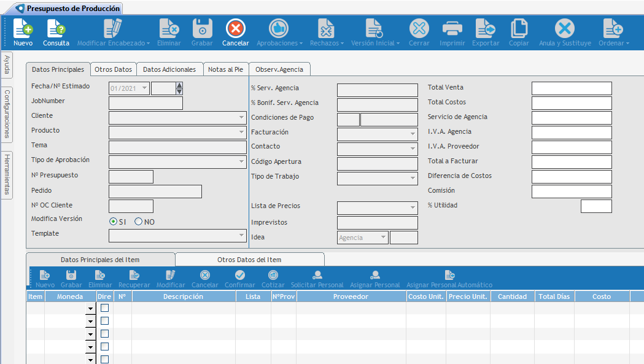Click the Nº Estimado spinner arrows
Viewport: 644px width, 364px height.
(x=179, y=88)
